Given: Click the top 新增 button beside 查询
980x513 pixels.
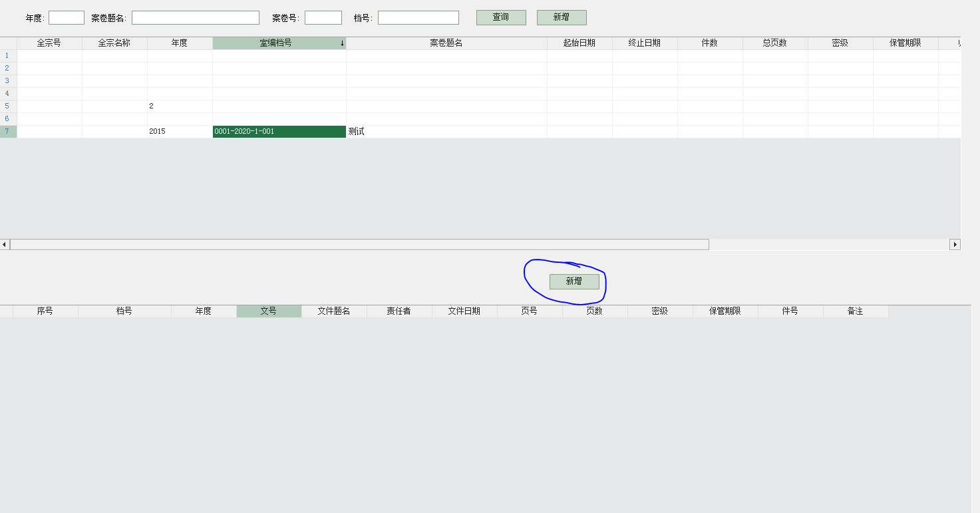Looking at the screenshot, I should 562,17.
